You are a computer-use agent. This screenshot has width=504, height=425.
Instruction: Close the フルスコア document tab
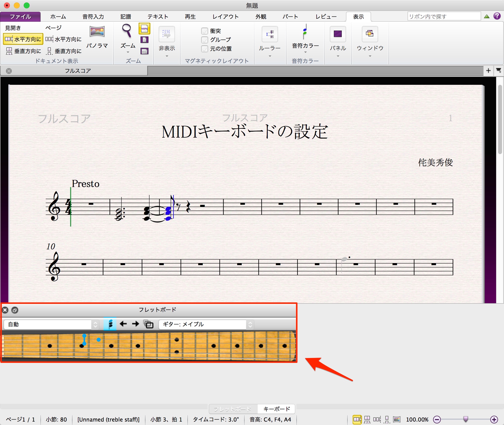click(9, 71)
